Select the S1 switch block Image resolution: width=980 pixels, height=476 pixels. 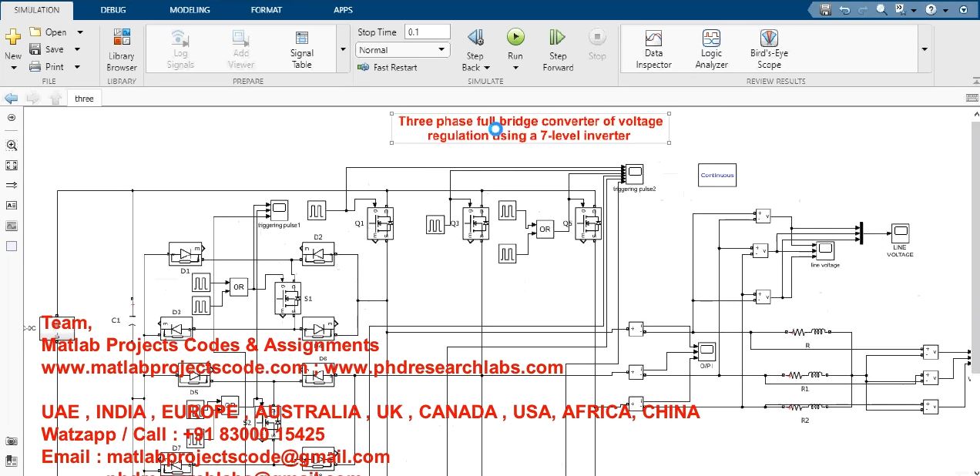point(289,298)
